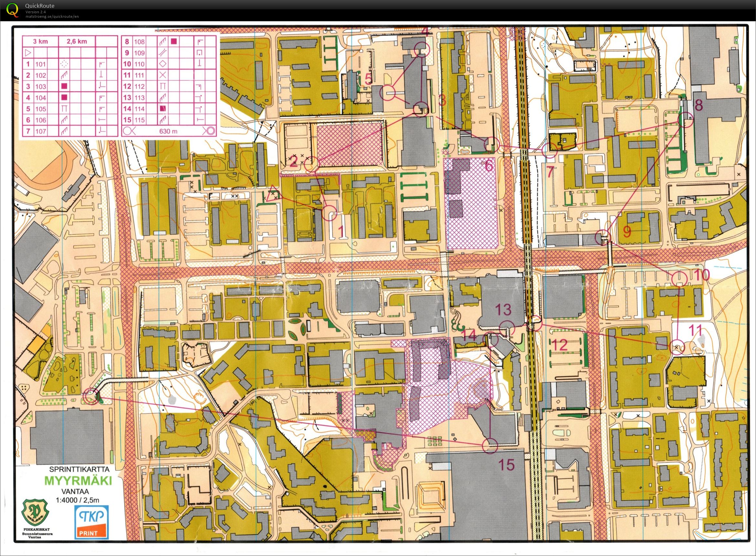This screenshot has height=556, width=756.
Task: Select the QuickRoute title text
Action: tap(40, 6)
